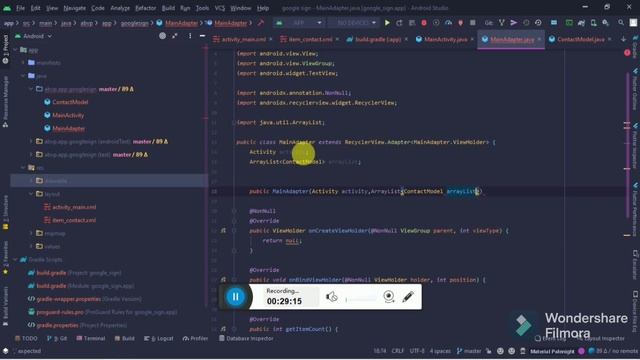
Task: Click the CRLF line separator in status bar
Action: (x=398, y=351)
